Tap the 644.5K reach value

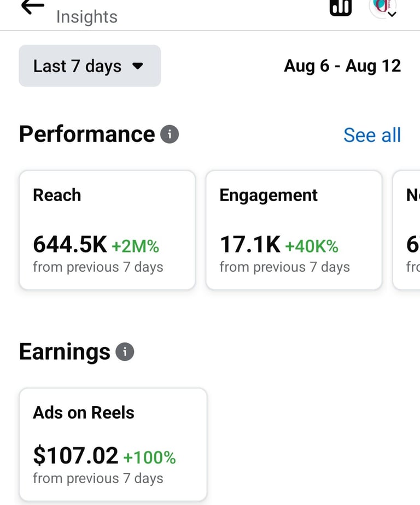(x=69, y=244)
